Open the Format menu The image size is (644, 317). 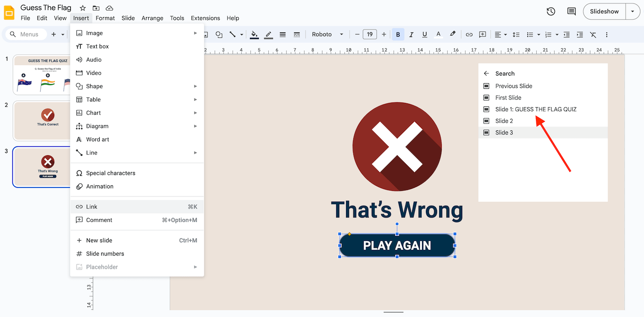coord(105,18)
